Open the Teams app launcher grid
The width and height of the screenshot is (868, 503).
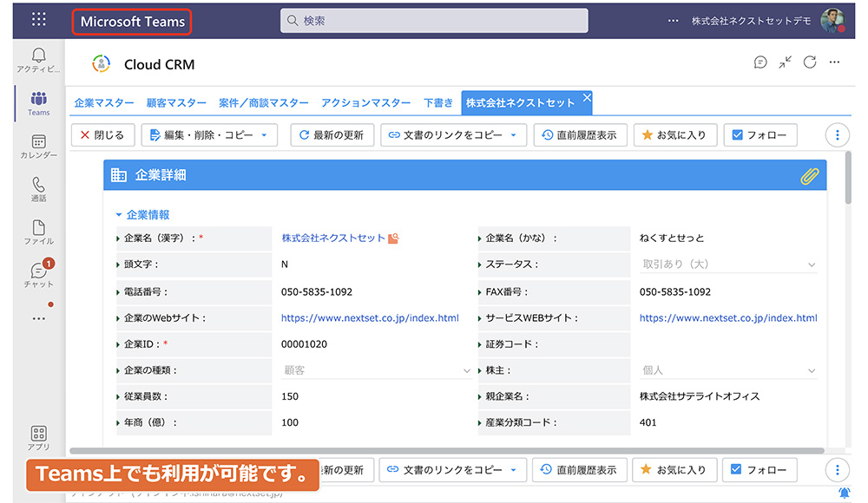coord(39,20)
